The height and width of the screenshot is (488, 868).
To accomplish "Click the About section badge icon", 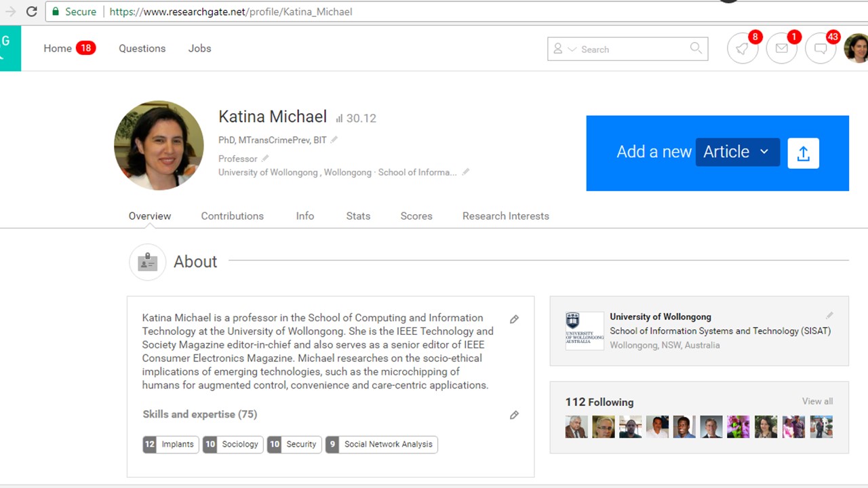I will (147, 262).
